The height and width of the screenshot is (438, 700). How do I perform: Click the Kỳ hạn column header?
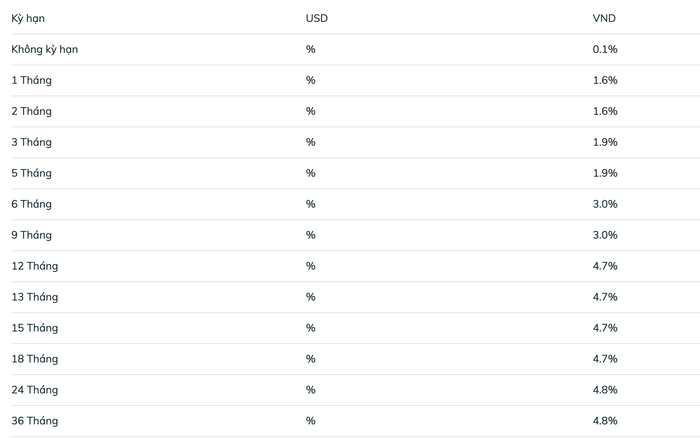point(28,18)
